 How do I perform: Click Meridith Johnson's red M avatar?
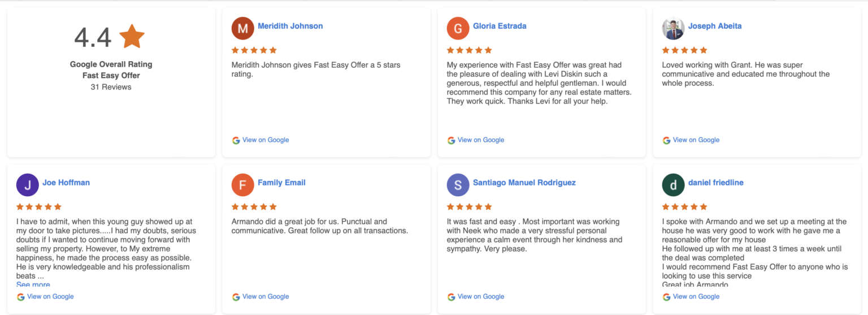[242, 28]
